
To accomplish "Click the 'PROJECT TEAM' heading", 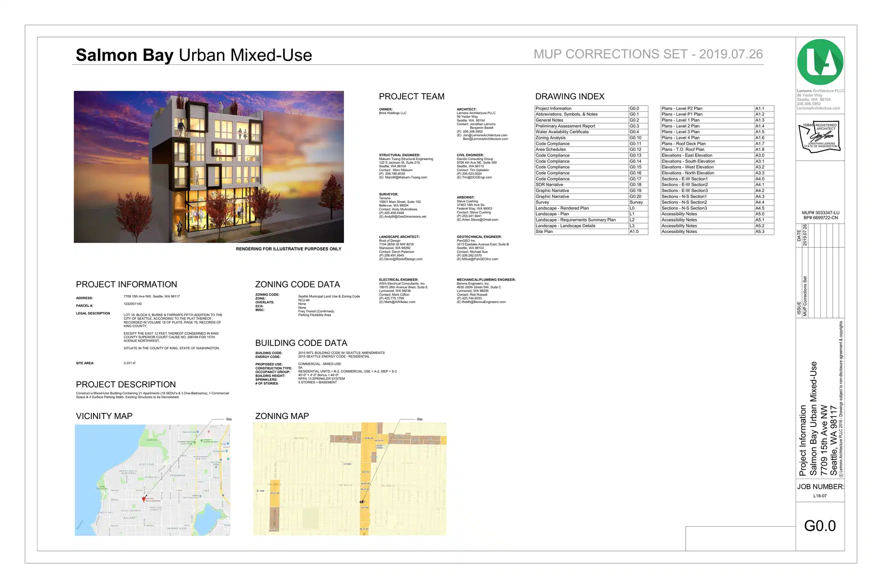I will point(411,97).
